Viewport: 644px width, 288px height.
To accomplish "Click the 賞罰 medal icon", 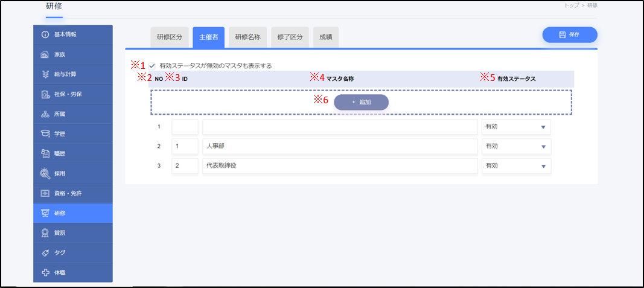I will (45, 233).
